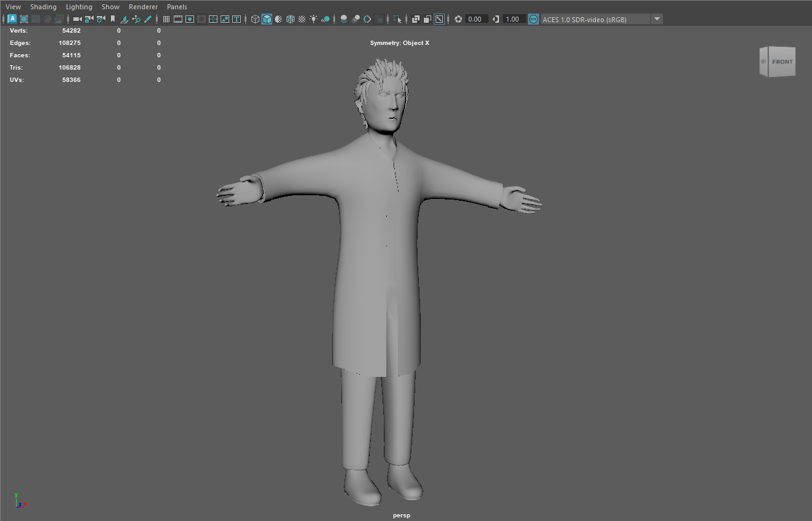Click the FRONT face of the ViewCube
The image size is (812, 521).
coord(782,62)
